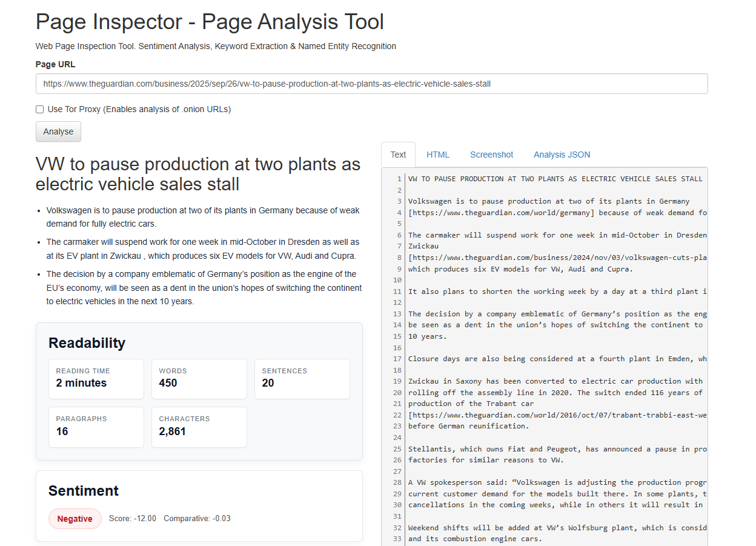Viewport: 756px width, 546px height.
Task: Click the Words count card
Action: (x=199, y=379)
